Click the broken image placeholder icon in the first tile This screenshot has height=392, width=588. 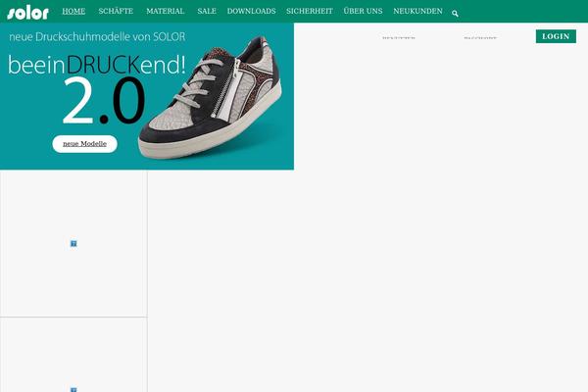click(x=73, y=243)
